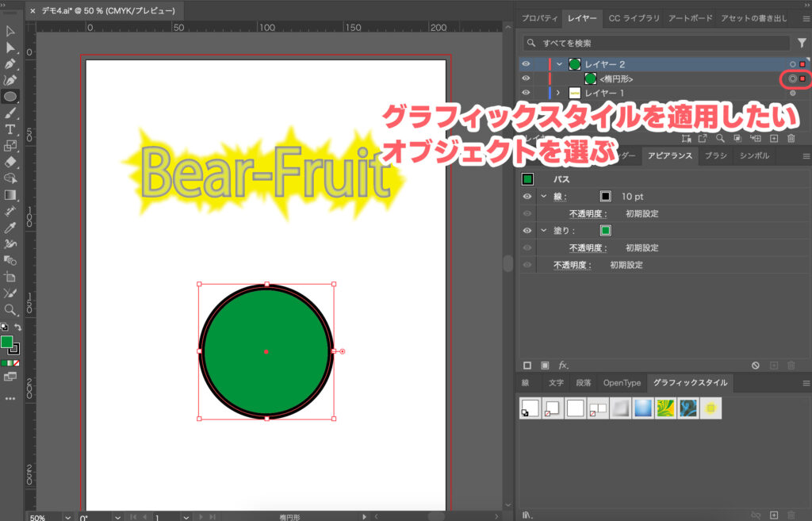Hide レイヤー 2 using its eye icon

click(526, 63)
